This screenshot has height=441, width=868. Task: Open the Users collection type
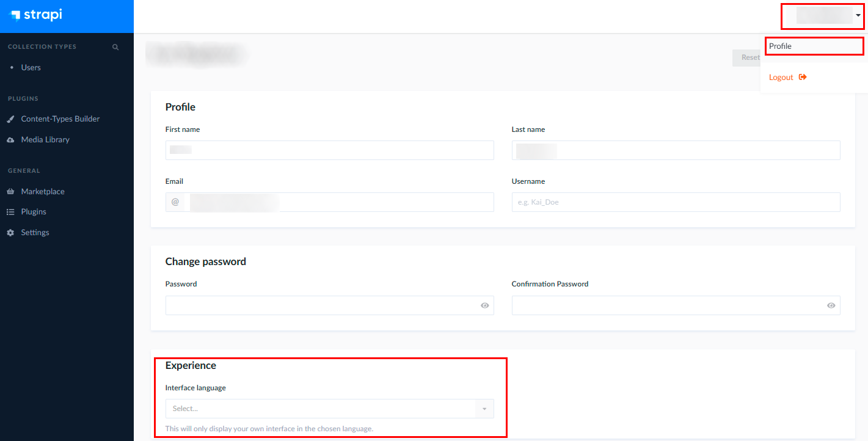click(x=31, y=68)
